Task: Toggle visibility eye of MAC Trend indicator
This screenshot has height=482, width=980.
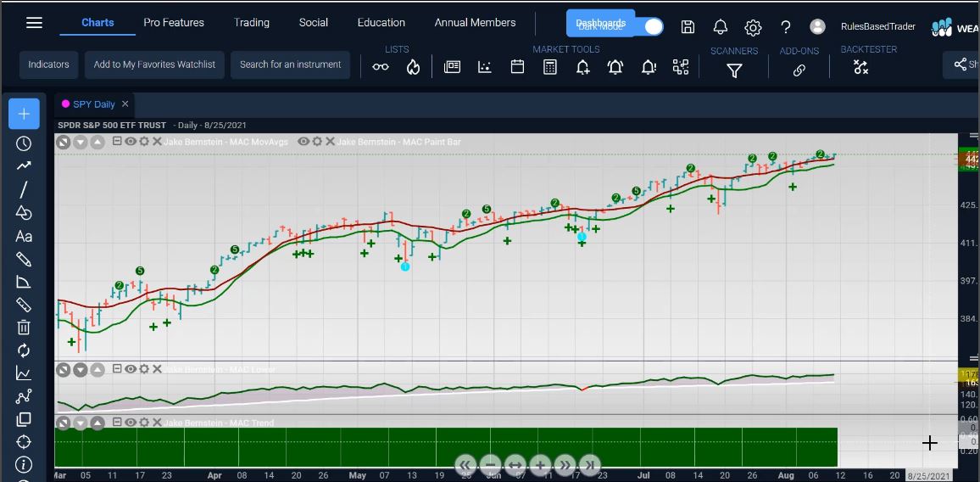Action: tap(131, 423)
